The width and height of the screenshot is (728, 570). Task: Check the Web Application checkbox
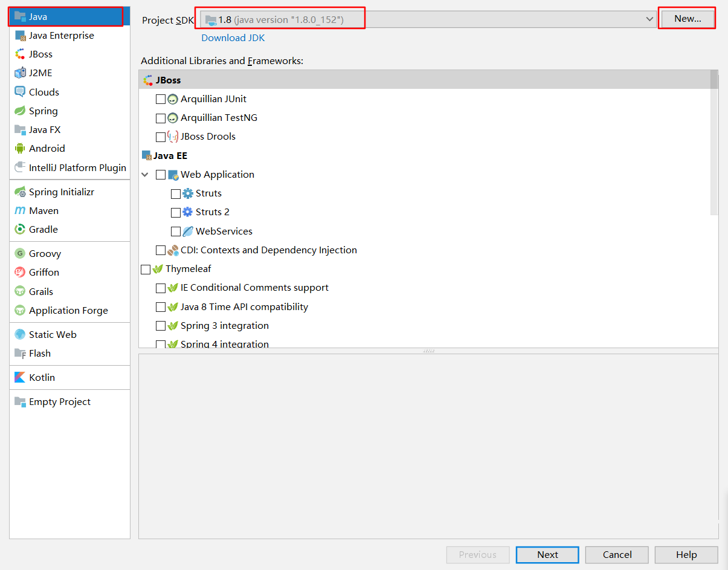(x=161, y=175)
